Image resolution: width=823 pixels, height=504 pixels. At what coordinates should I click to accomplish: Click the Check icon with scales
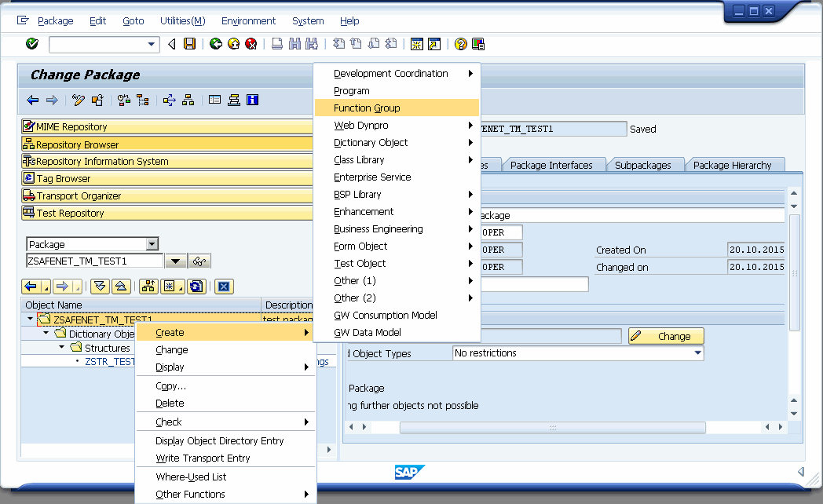pos(124,100)
